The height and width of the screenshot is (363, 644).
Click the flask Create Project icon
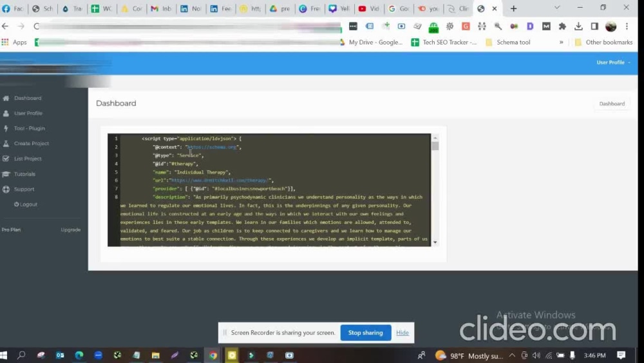click(x=6, y=144)
